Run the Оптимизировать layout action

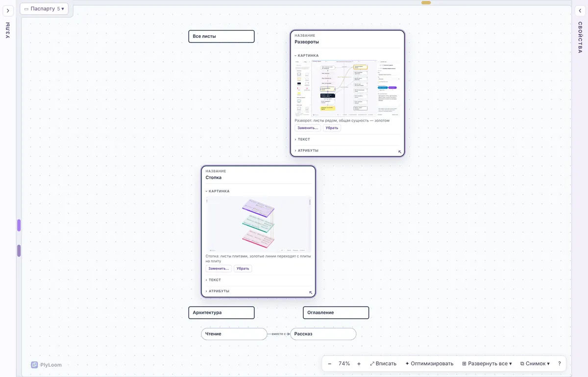(x=429, y=364)
